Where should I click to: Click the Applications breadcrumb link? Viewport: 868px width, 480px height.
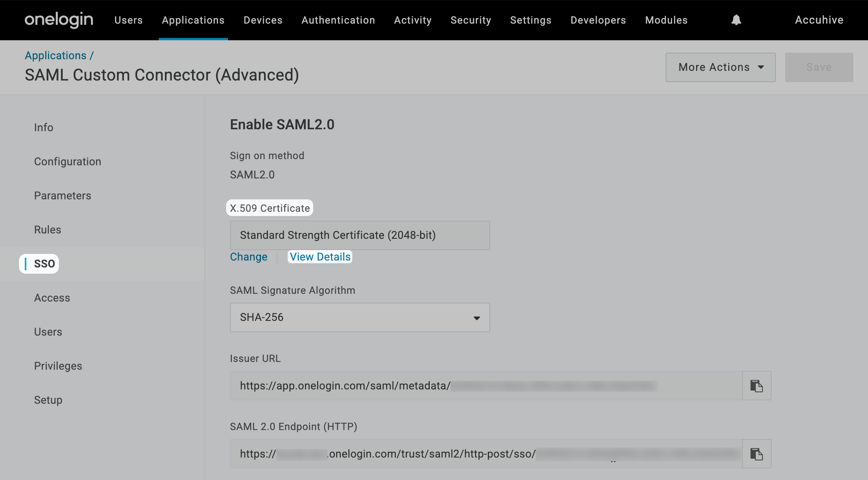(55, 55)
